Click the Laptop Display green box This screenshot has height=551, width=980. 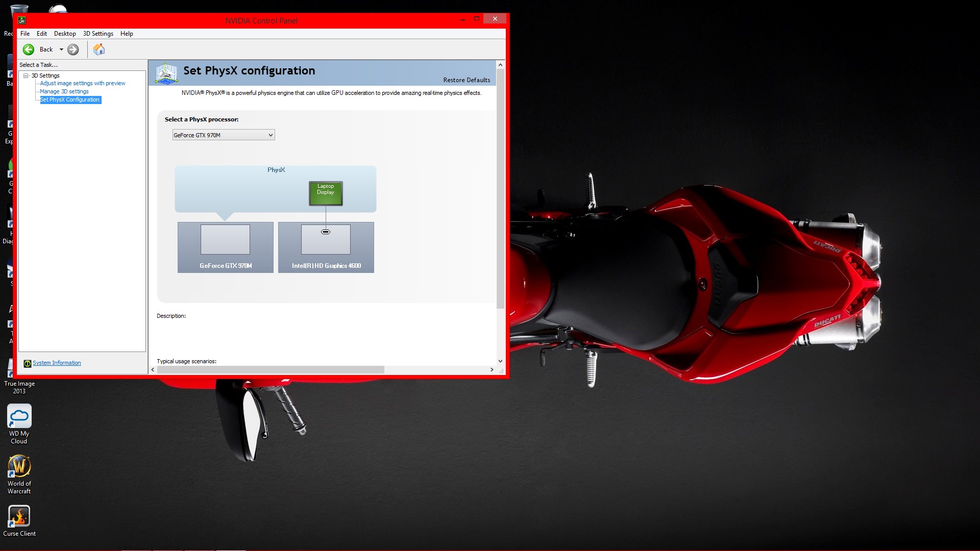click(326, 193)
